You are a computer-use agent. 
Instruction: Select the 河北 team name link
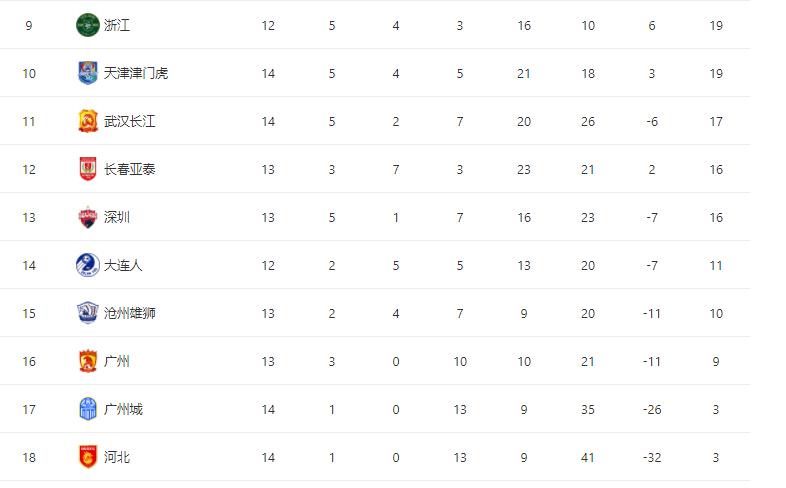[117, 457]
